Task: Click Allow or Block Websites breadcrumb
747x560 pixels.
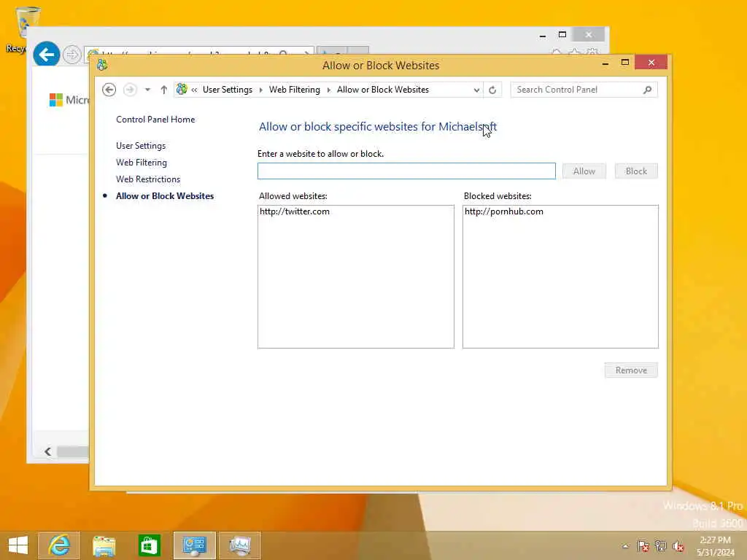Action: [382, 90]
